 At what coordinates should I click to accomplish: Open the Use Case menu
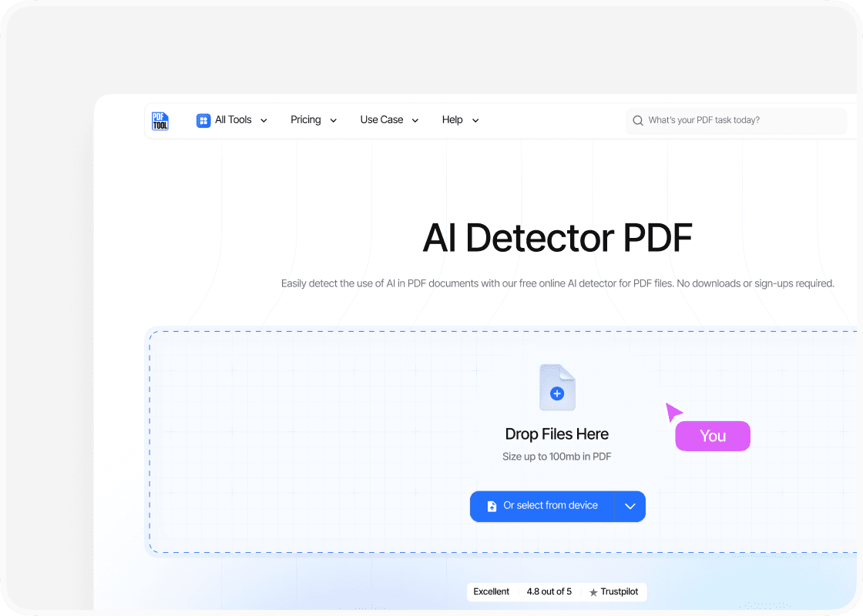coord(381,120)
